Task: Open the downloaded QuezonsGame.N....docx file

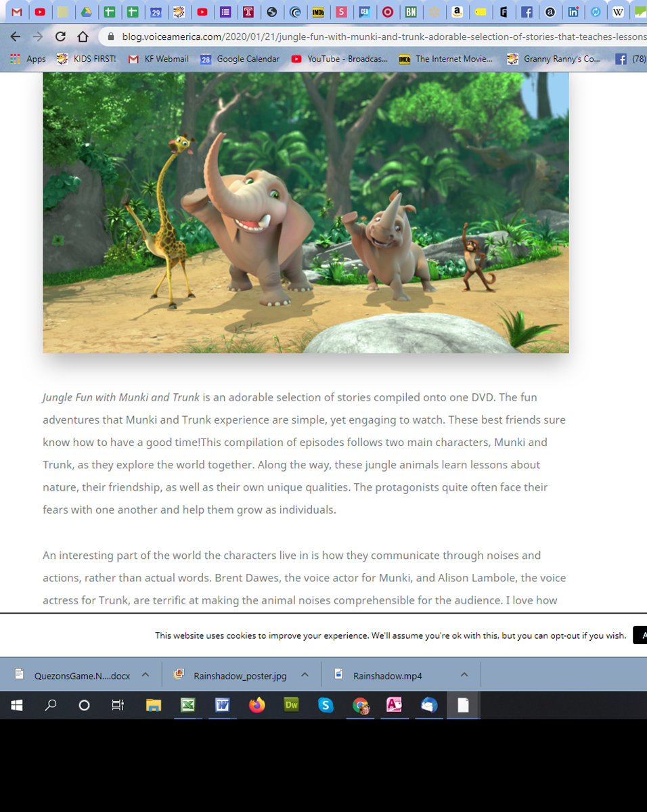Action: point(72,675)
